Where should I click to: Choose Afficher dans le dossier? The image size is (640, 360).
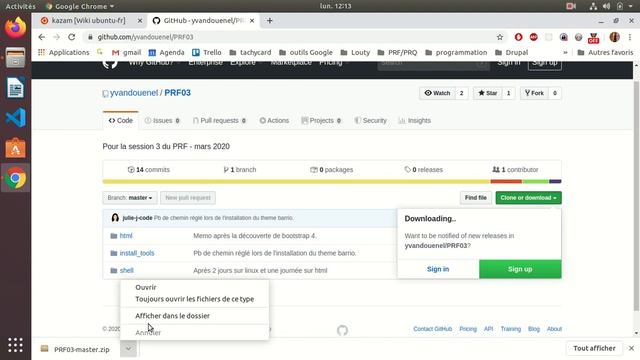pos(194,316)
